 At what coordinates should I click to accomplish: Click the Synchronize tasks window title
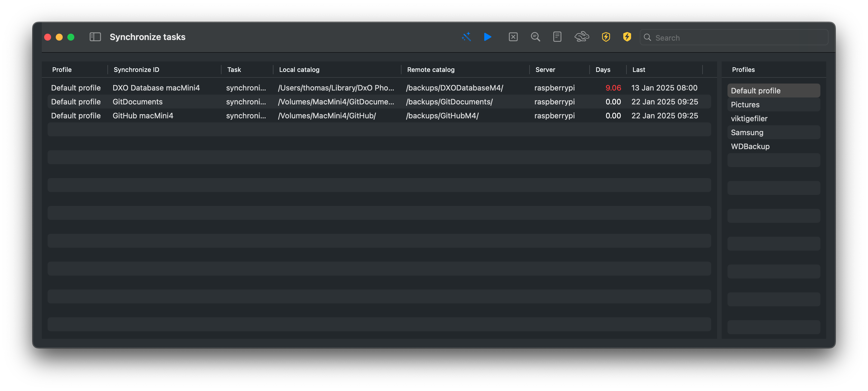point(147,37)
